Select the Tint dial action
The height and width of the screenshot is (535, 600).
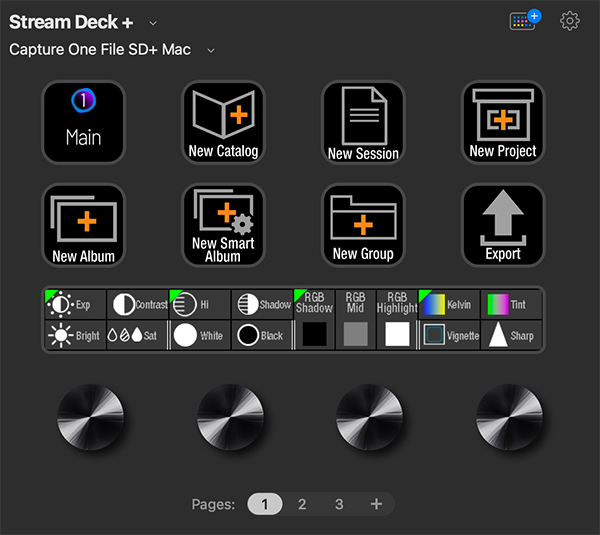tap(512, 304)
